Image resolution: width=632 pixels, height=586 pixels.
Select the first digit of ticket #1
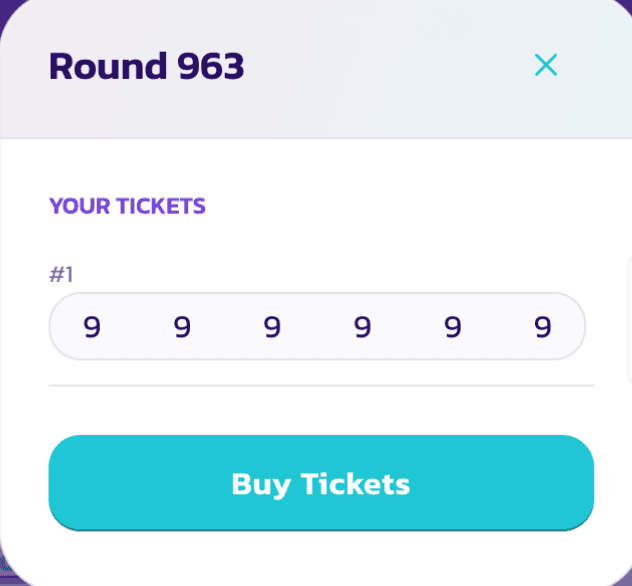(x=92, y=327)
